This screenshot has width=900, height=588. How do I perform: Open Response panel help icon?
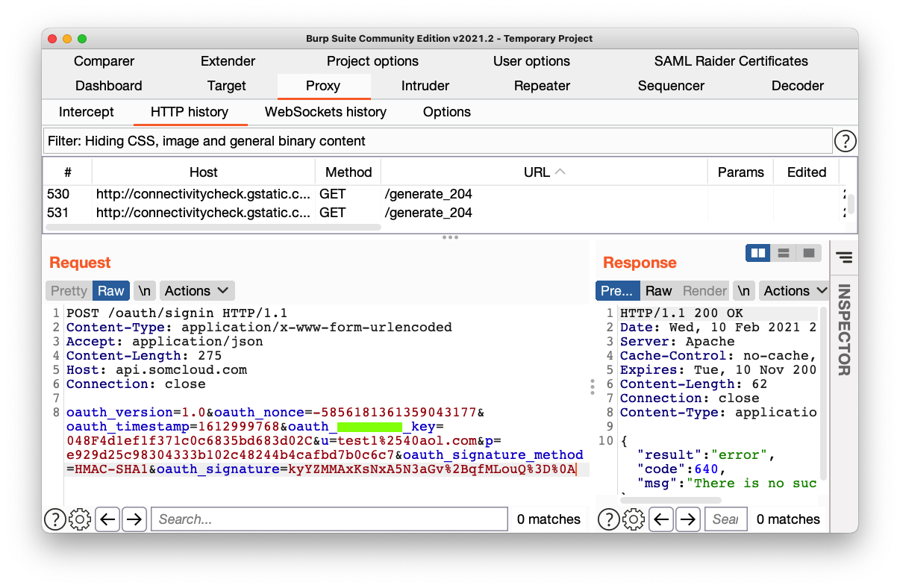coord(608,519)
